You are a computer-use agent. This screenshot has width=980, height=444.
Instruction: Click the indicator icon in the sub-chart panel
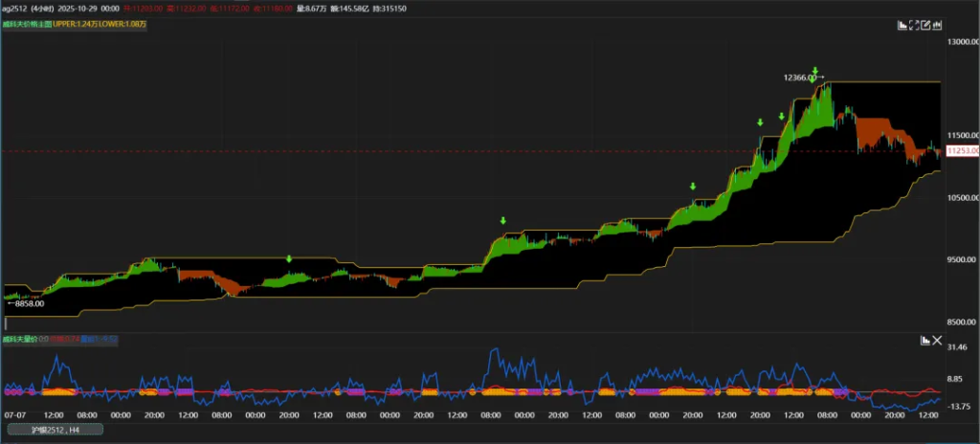coord(924,340)
